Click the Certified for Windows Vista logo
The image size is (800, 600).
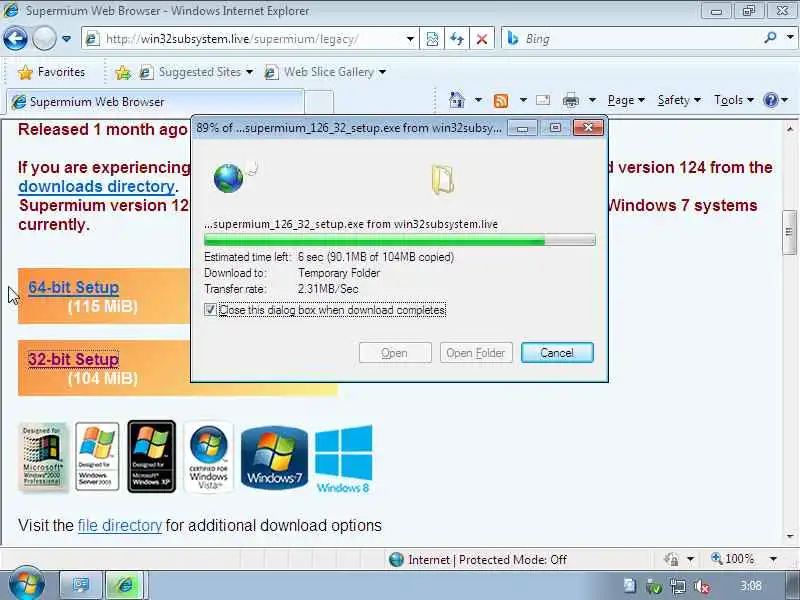(x=209, y=457)
